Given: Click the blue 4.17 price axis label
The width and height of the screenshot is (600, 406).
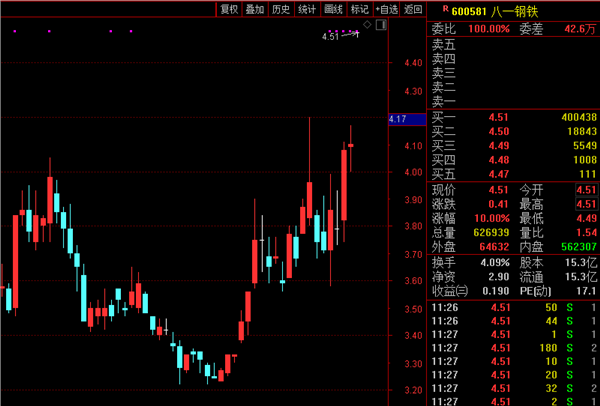Looking at the screenshot, I should pyautogui.click(x=397, y=119).
